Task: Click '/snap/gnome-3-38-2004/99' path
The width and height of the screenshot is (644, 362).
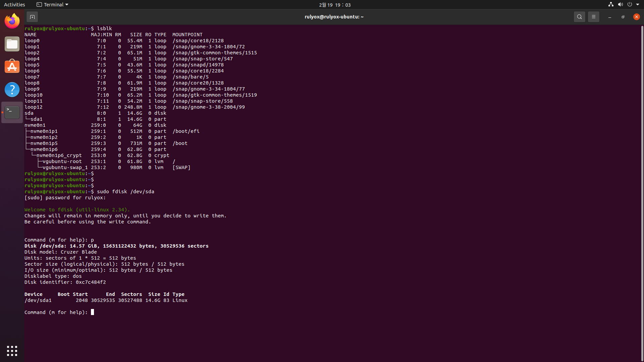Action: (x=209, y=107)
